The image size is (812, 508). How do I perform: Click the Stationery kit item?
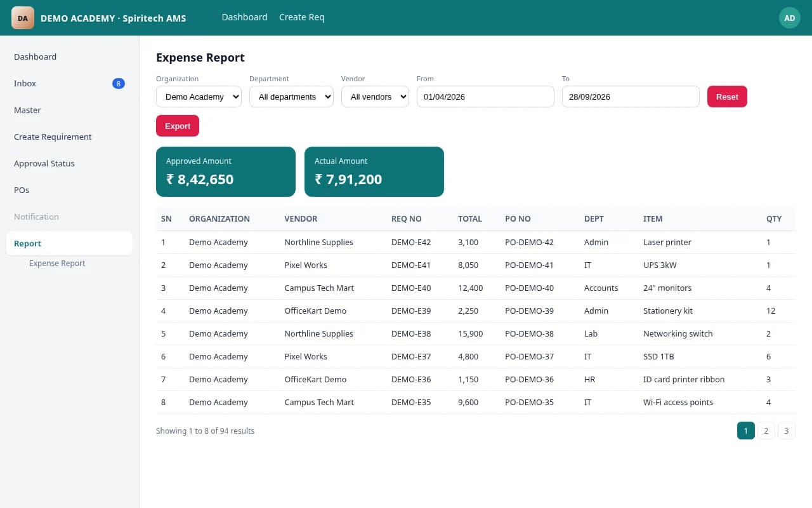[668, 311]
